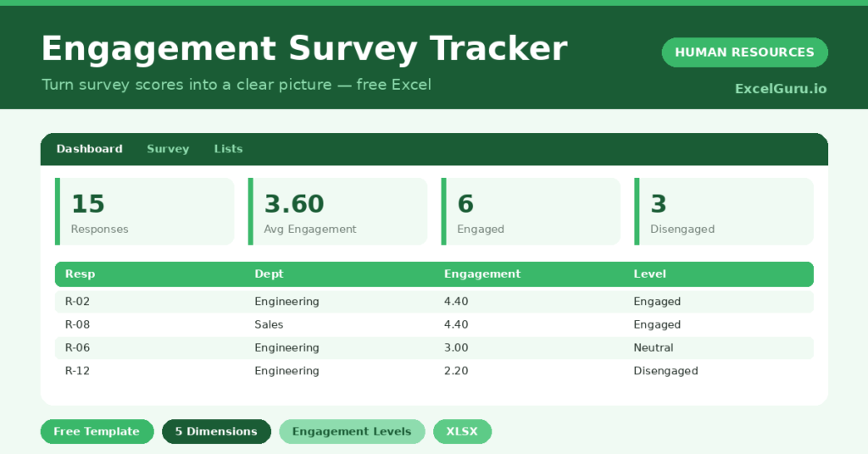Select the 3.60 Avg Engagement card

click(x=337, y=211)
